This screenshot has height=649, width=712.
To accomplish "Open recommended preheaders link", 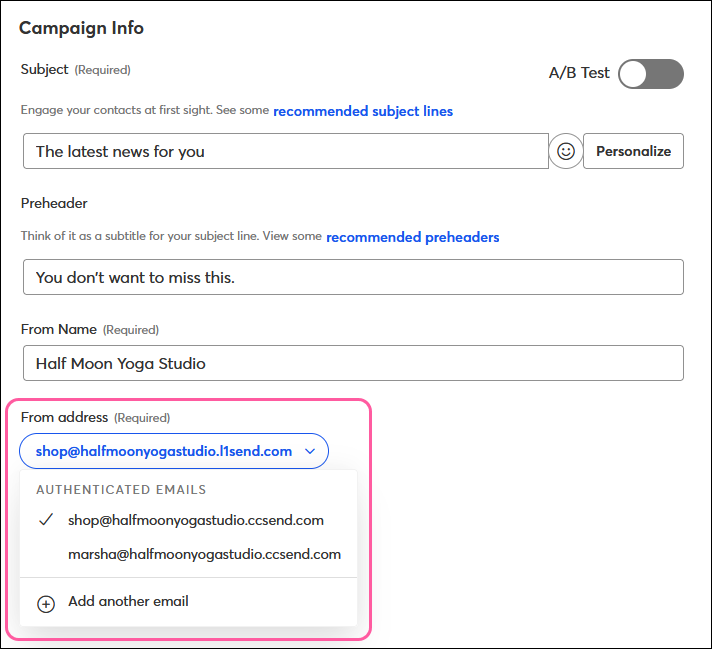I will coord(413,237).
